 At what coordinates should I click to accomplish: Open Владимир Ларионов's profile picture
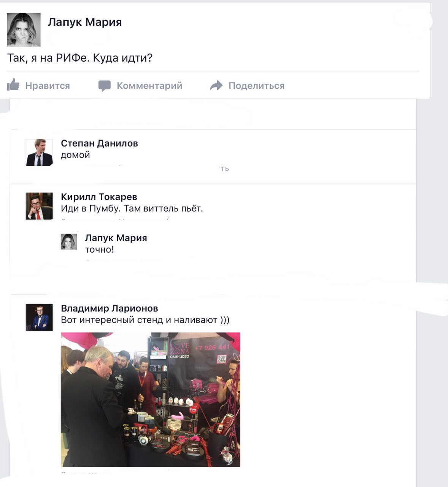coord(39,317)
